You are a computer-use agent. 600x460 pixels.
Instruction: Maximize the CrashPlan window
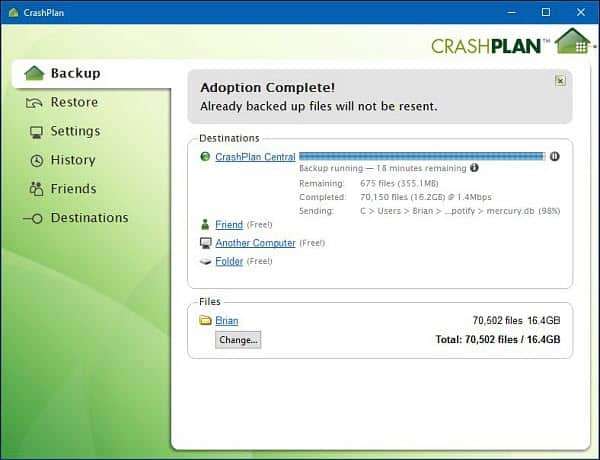(x=546, y=12)
